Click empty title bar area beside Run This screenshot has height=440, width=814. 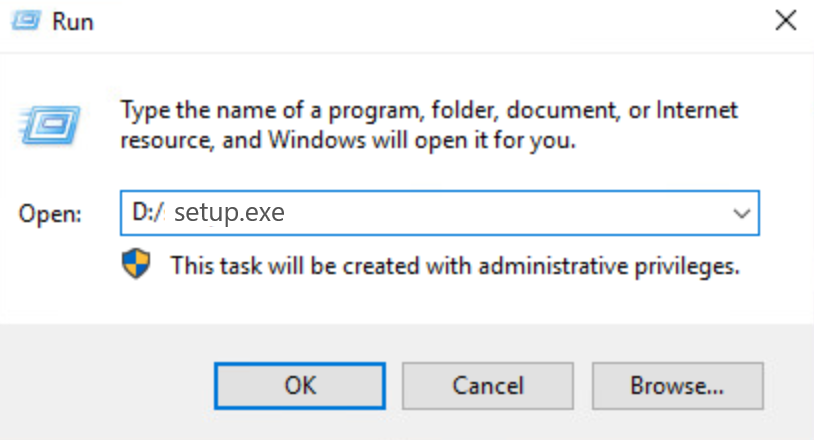click(x=400, y=22)
